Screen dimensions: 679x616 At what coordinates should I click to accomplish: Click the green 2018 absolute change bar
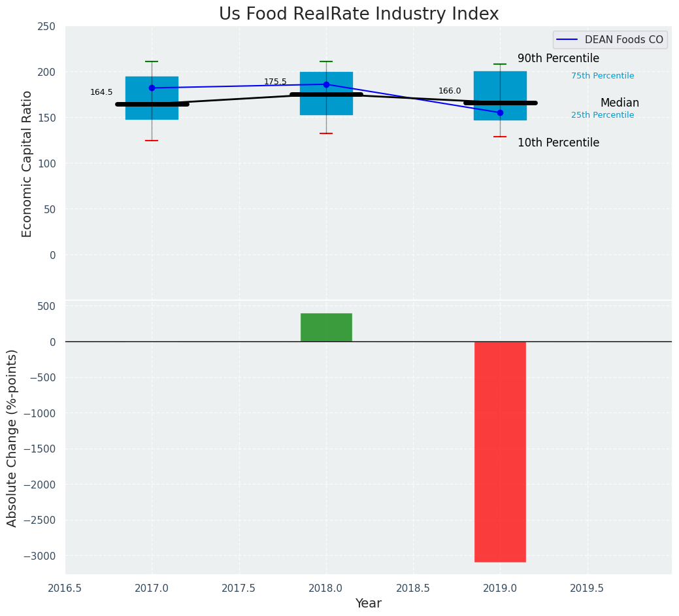click(x=326, y=328)
